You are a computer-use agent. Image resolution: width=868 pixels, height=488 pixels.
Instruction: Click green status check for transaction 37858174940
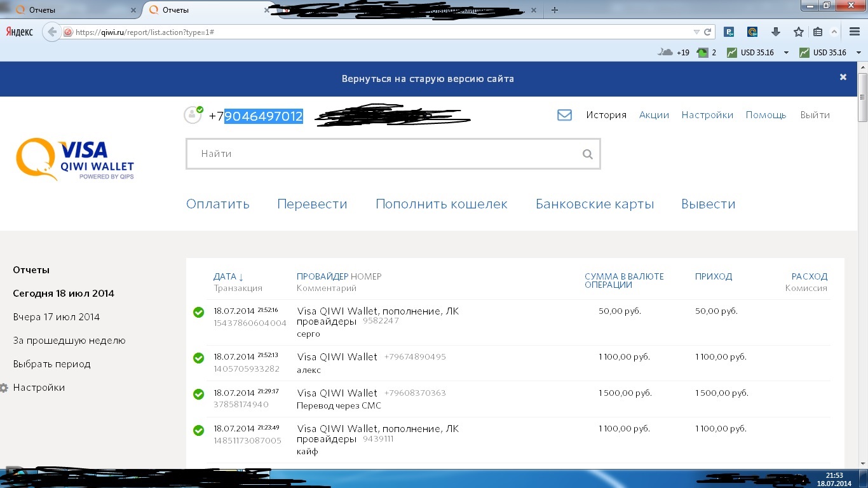(198, 394)
